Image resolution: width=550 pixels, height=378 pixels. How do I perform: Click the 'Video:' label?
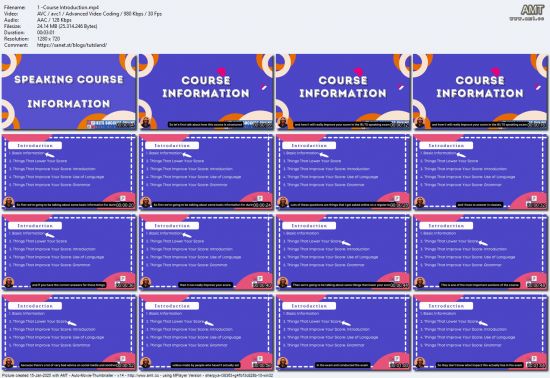click(x=10, y=14)
